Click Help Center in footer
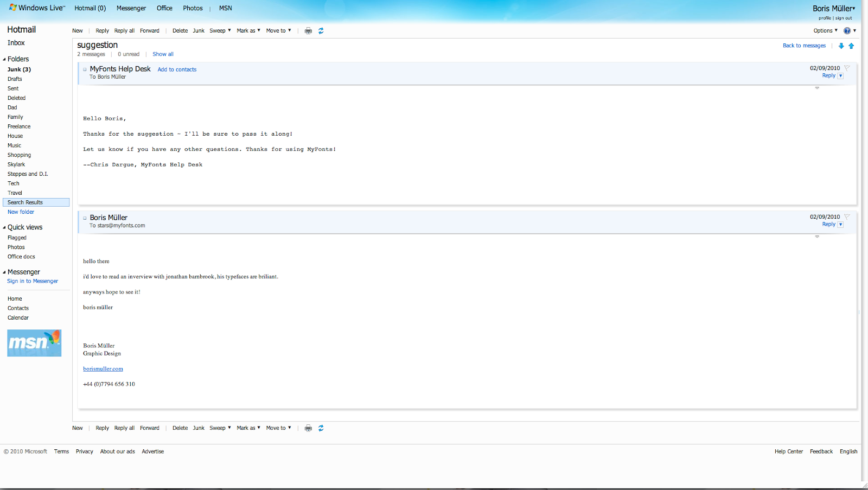Image resolution: width=868 pixels, height=490 pixels. click(x=789, y=451)
